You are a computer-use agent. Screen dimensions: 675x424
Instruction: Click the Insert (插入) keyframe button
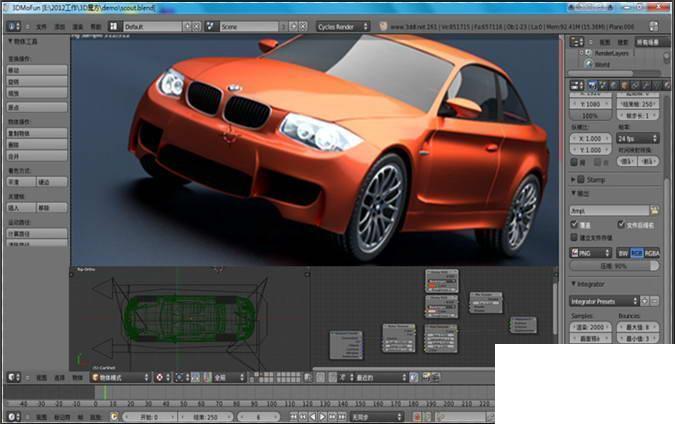pyautogui.click(x=22, y=208)
